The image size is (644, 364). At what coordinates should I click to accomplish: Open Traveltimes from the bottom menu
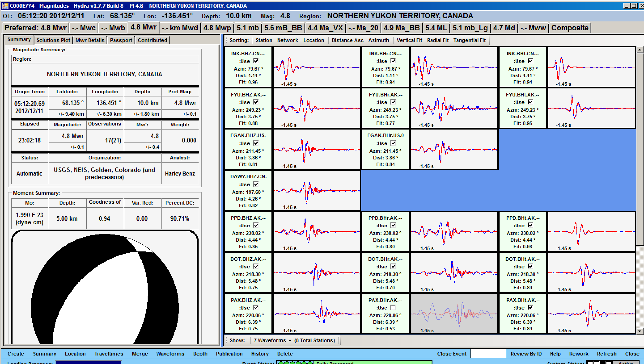109,354
